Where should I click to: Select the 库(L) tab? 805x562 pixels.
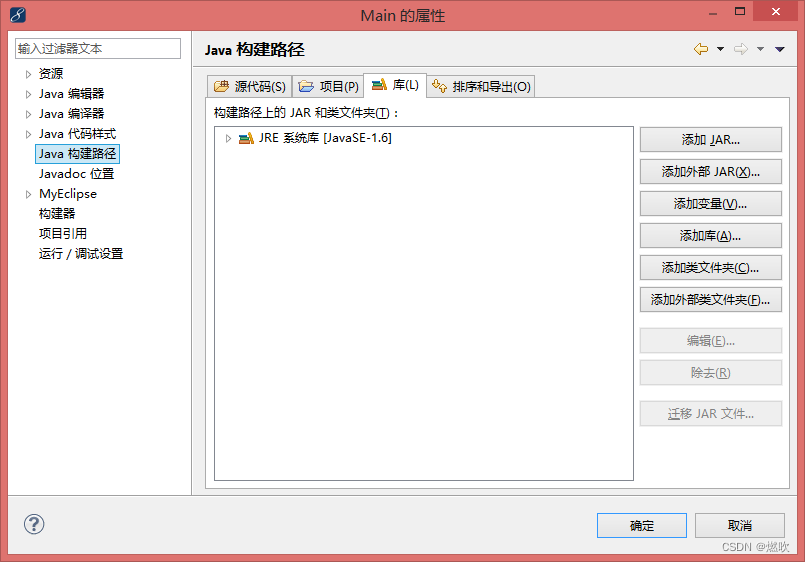click(x=395, y=85)
